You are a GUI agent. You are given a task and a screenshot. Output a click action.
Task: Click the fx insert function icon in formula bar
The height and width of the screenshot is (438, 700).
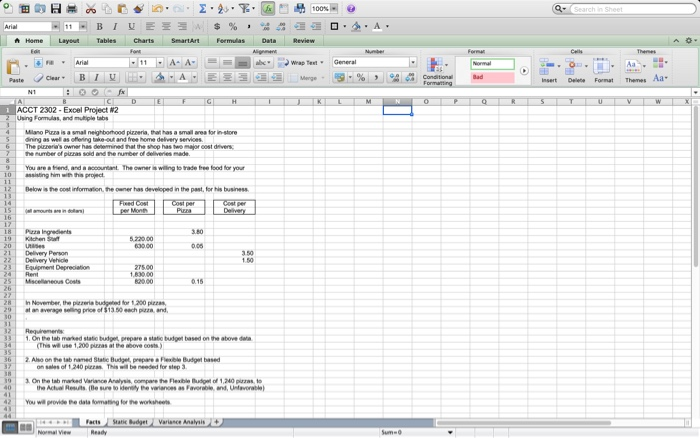coord(121,92)
